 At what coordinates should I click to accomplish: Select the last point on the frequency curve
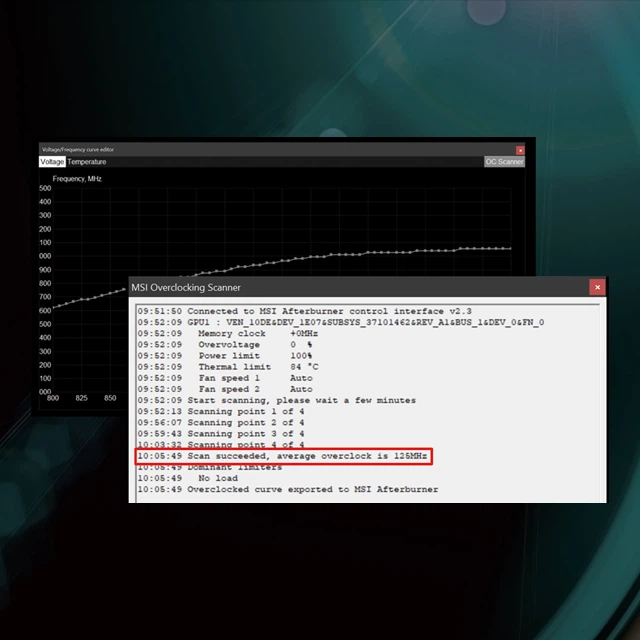coord(510,248)
